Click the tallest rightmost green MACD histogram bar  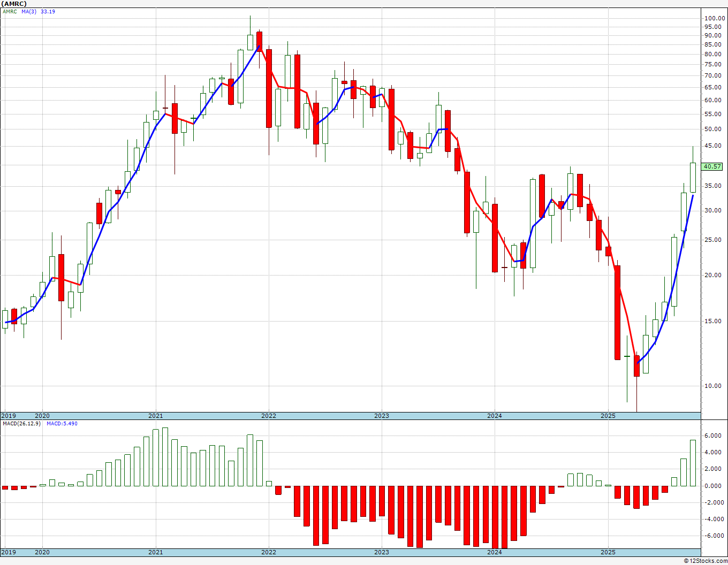pyautogui.click(x=693, y=463)
